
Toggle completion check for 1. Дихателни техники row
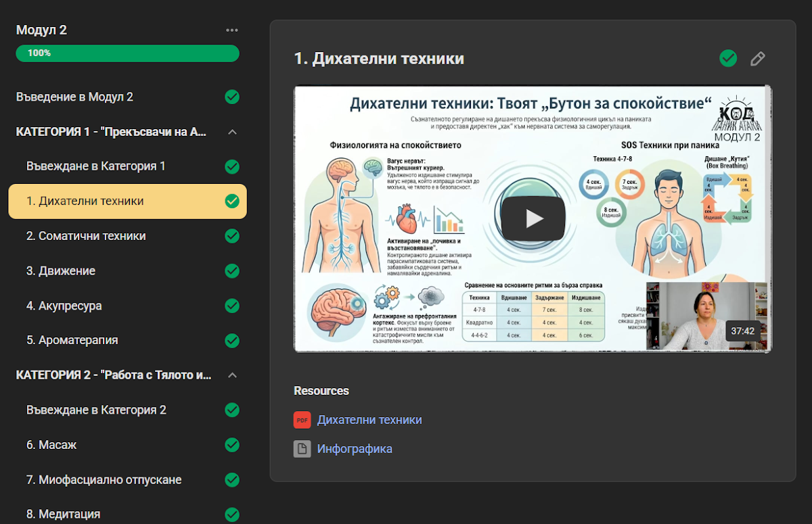click(232, 201)
